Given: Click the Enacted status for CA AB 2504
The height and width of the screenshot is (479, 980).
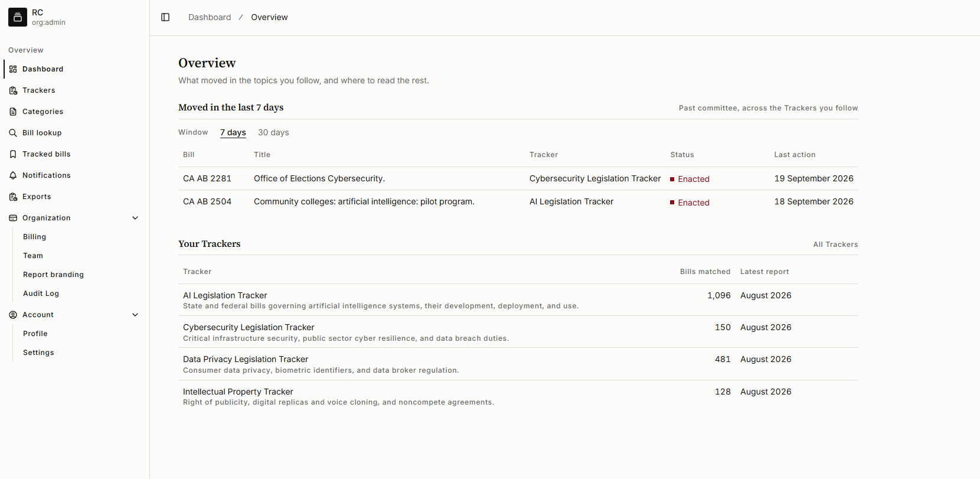Looking at the screenshot, I should point(690,203).
